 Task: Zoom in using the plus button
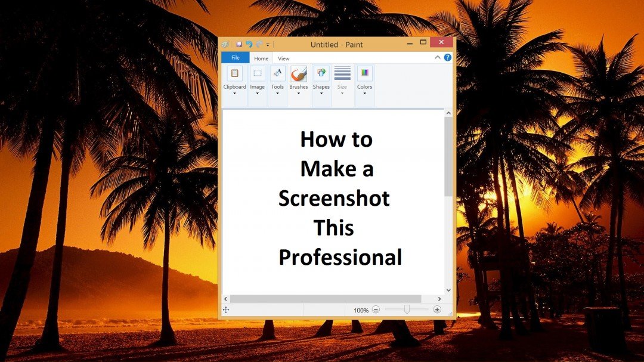pos(437,310)
